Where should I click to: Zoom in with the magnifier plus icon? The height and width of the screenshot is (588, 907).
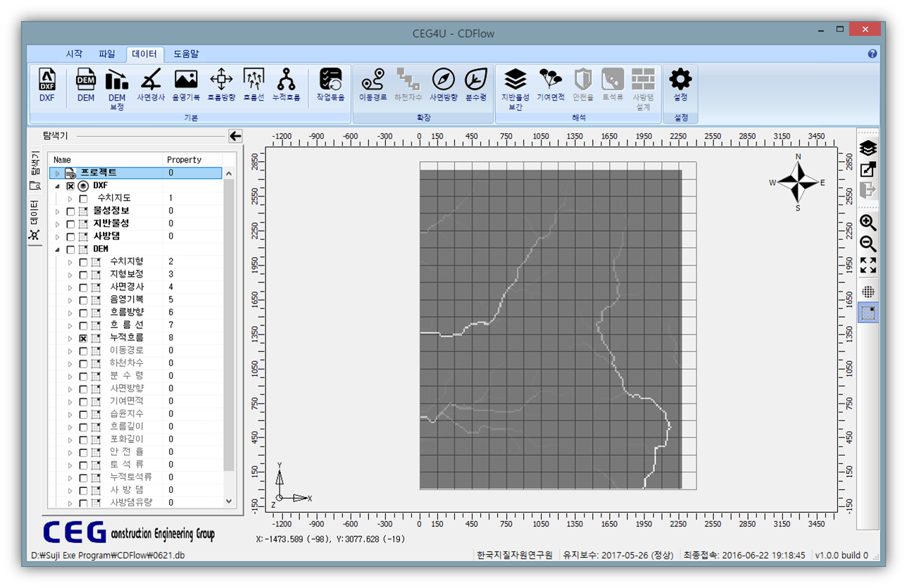(x=868, y=223)
